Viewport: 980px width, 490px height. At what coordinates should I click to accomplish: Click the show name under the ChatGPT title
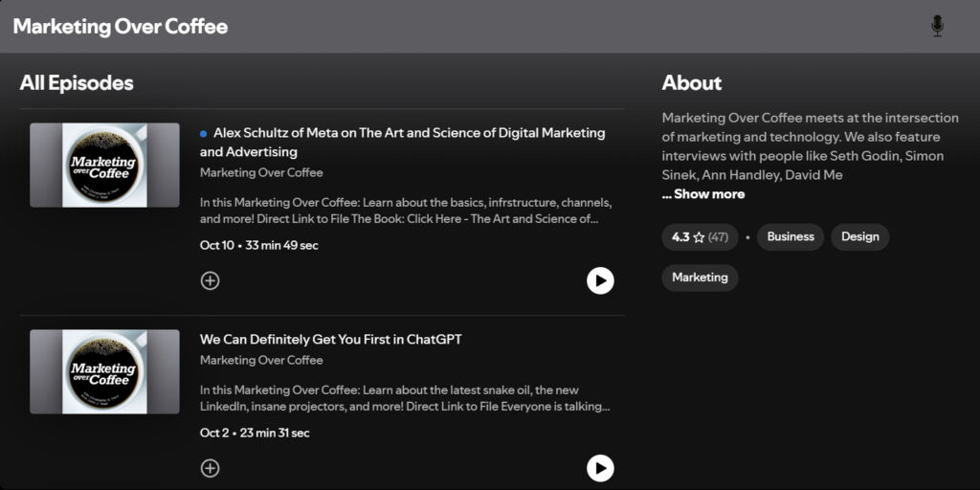pos(261,361)
